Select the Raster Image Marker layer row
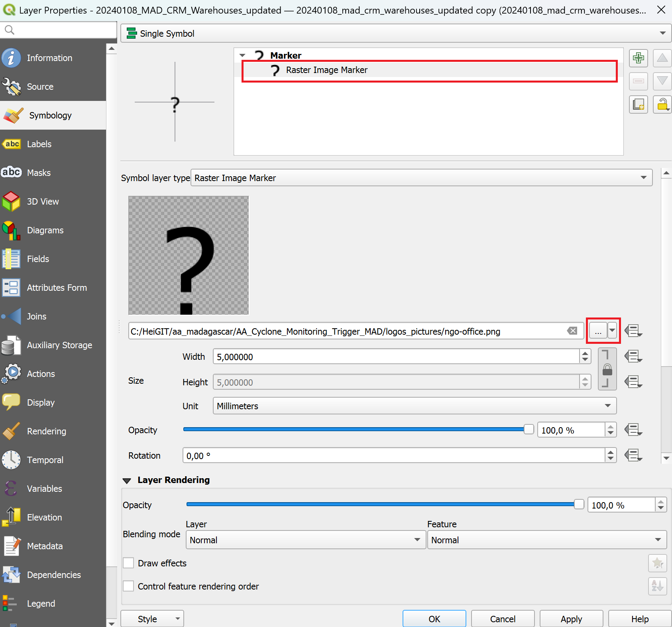This screenshot has height=627, width=672. (x=429, y=70)
